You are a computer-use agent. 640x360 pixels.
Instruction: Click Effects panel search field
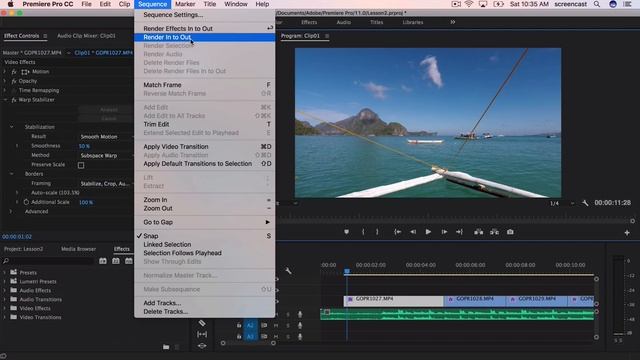click(51, 261)
